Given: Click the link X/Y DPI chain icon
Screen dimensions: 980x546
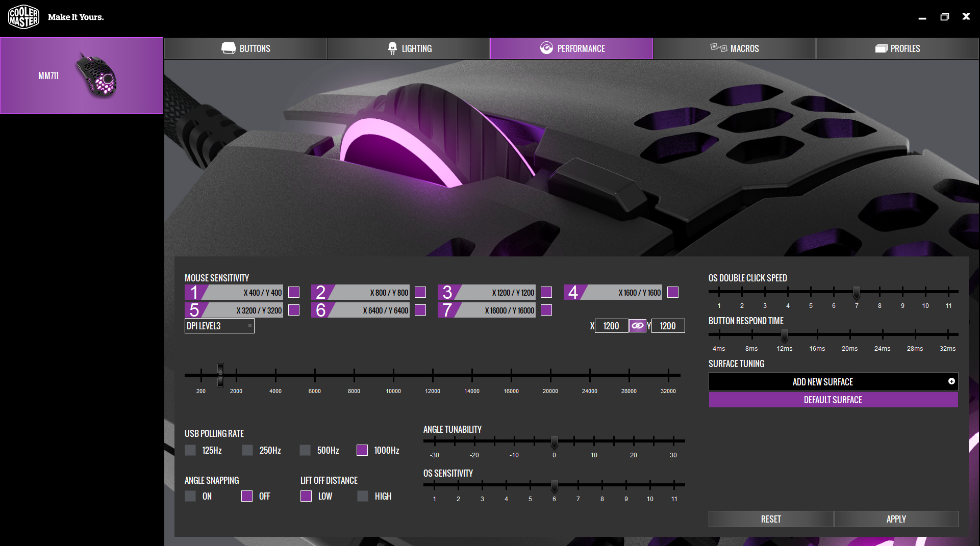Looking at the screenshot, I should pyautogui.click(x=637, y=326).
